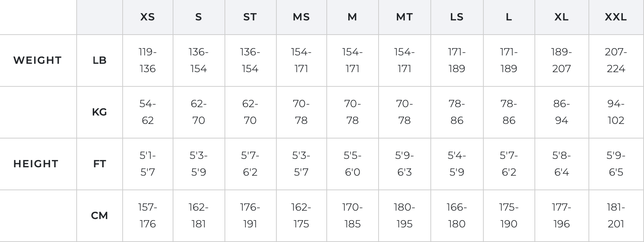Select the 94-102 kilogram cell
This screenshot has height=242, width=644.
coord(616,112)
